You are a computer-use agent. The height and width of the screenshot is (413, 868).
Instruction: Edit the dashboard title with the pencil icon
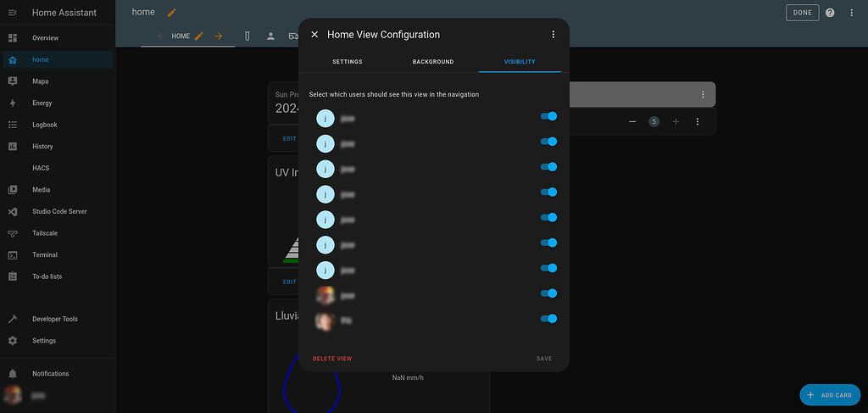pos(171,12)
